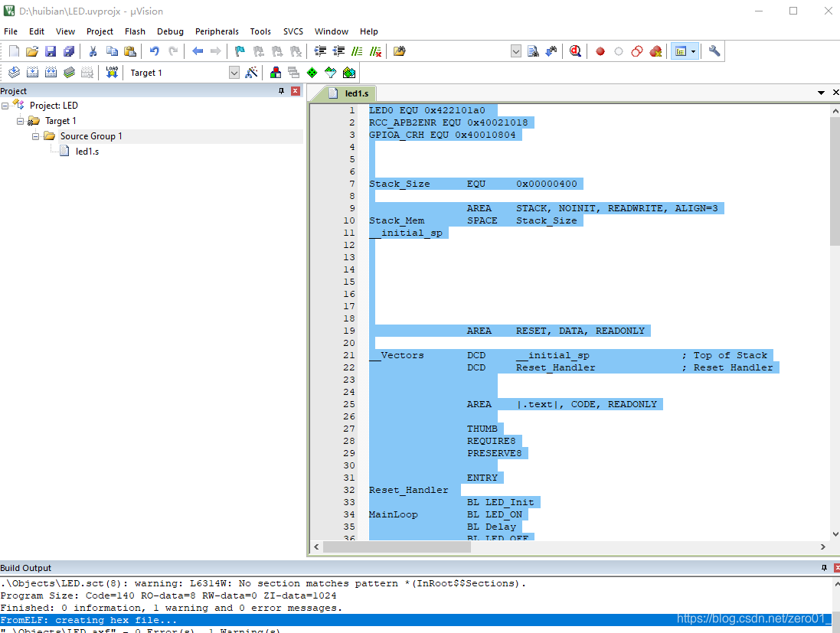Viewport: 840px width, 633px height.
Task: Insert a bookmark with flag icon
Action: tap(240, 51)
